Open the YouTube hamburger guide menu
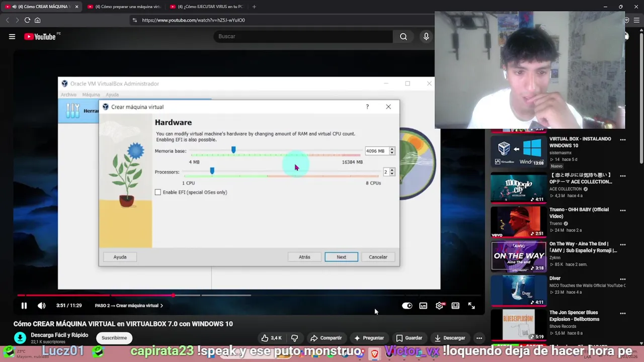The image size is (644, 362). coord(12,36)
